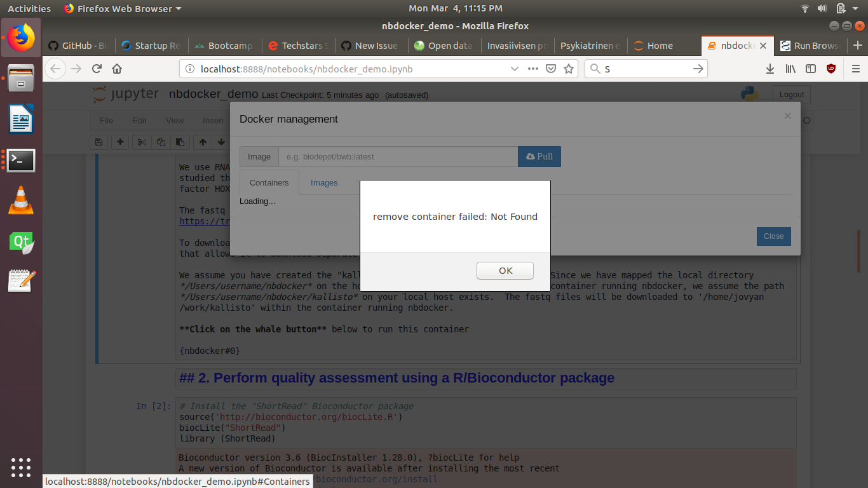
Task: Close the Docker management dialog with Close
Action: 773,236
